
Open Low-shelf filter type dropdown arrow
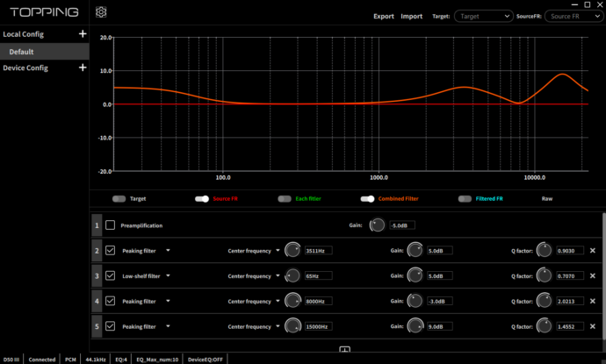168,275
